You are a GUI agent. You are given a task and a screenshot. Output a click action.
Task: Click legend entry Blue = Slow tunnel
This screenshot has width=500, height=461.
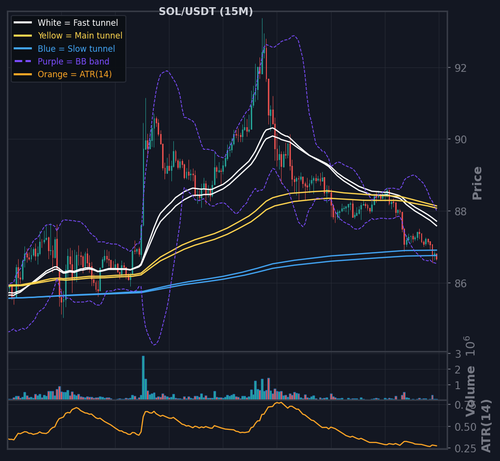pyautogui.click(x=76, y=49)
